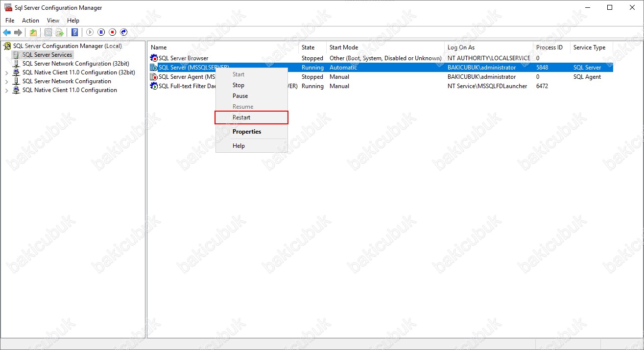Sort by the Name column header

point(223,47)
